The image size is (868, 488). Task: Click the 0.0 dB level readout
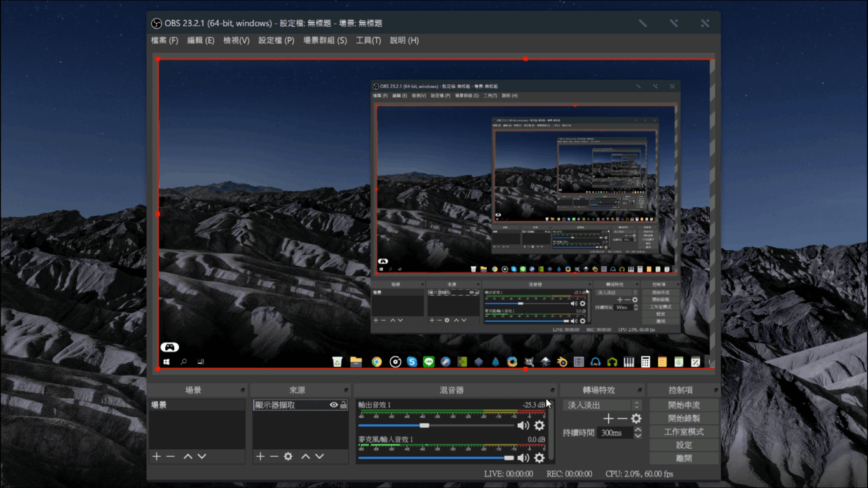click(x=536, y=439)
